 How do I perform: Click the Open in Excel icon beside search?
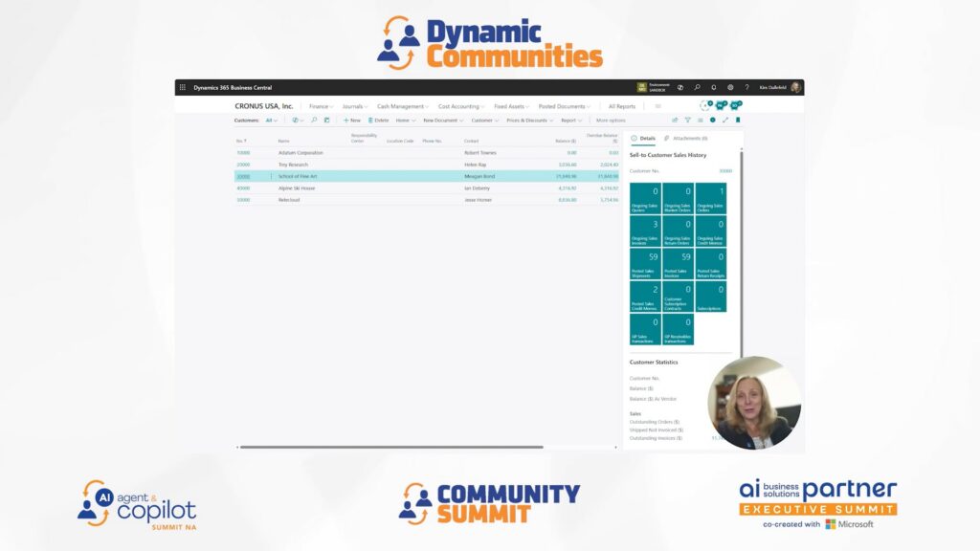tap(326, 120)
